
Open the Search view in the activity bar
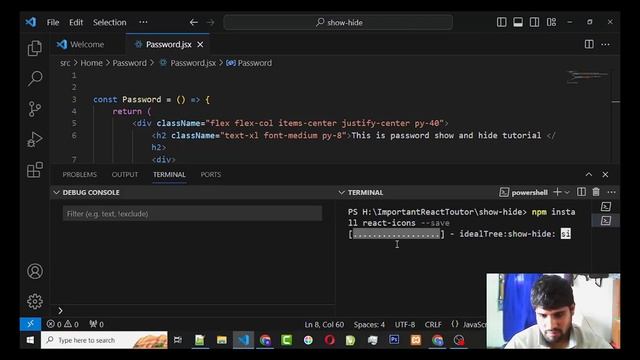pyautogui.click(x=35, y=78)
